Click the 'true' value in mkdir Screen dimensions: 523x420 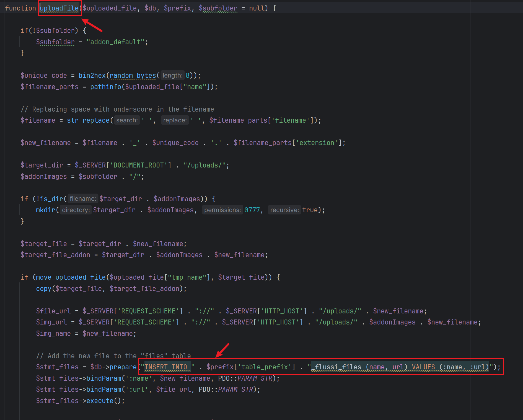[x=310, y=210]
